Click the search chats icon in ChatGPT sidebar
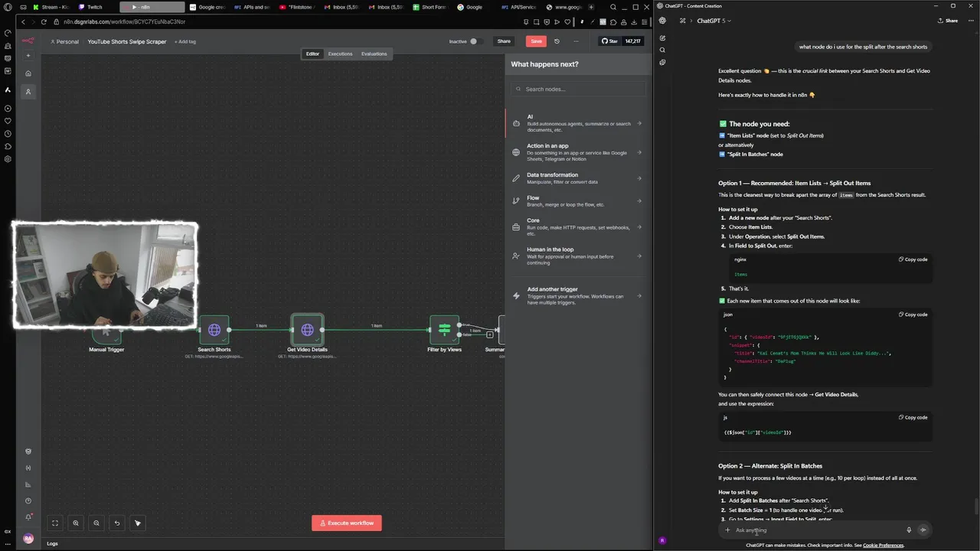Viewport: 980px width, 551px height. 662,50
